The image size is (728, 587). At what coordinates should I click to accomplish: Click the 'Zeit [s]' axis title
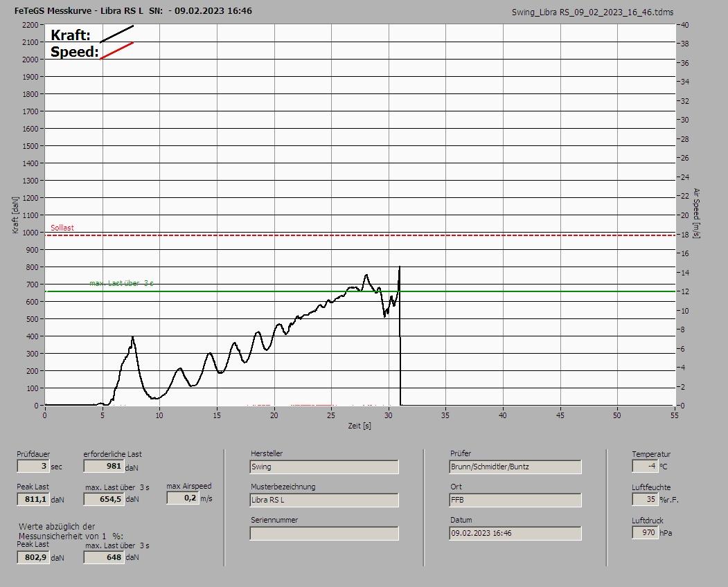click(359, 426)
